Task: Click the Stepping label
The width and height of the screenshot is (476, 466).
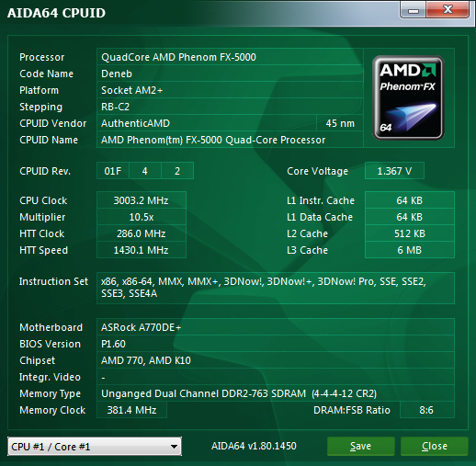Action: 41,107
